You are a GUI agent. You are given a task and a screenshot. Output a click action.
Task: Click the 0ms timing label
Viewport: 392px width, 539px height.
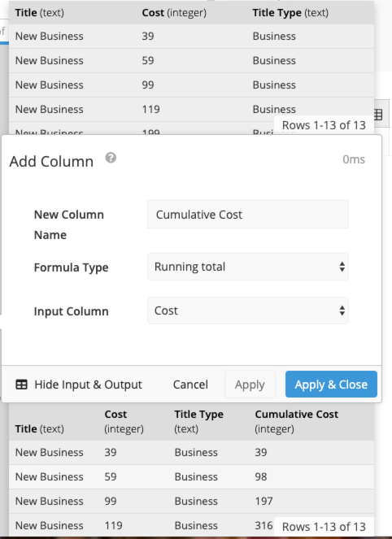tap(354, 159)
